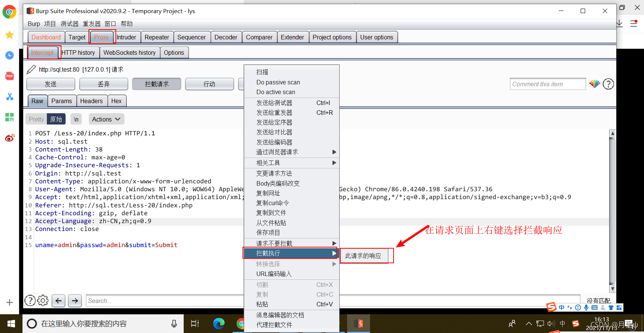Click the Comment this item field
This screenshot has width=644, height=333.
coord(548,84)
